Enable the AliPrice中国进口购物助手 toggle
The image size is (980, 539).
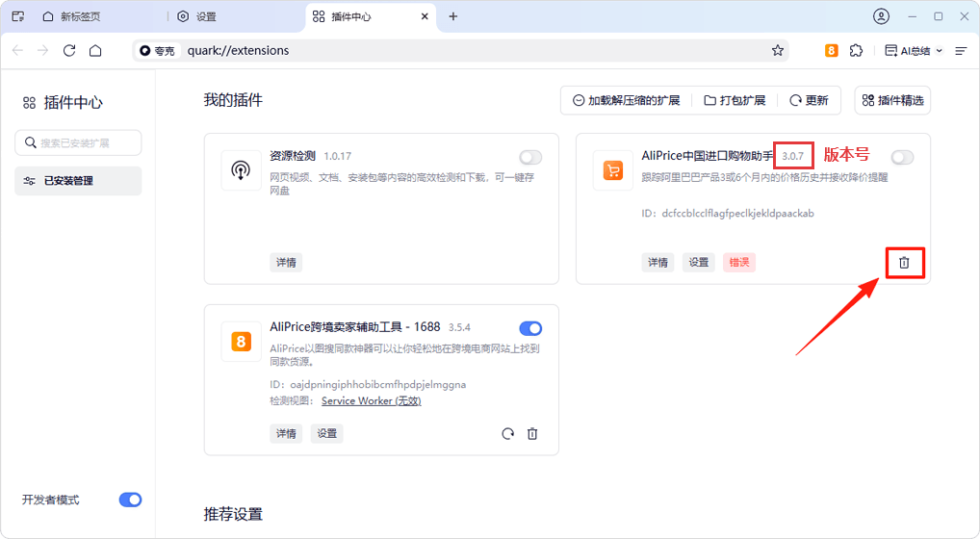coord(902,158)
